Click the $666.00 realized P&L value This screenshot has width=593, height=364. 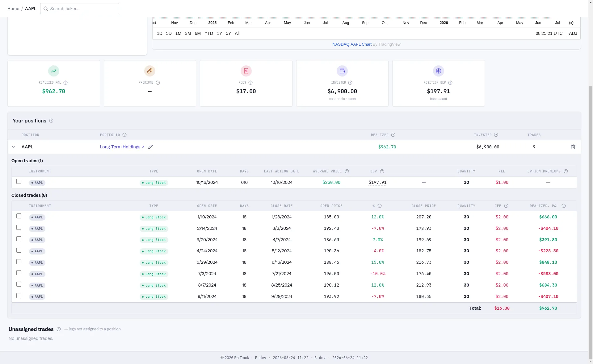(548, 217)
